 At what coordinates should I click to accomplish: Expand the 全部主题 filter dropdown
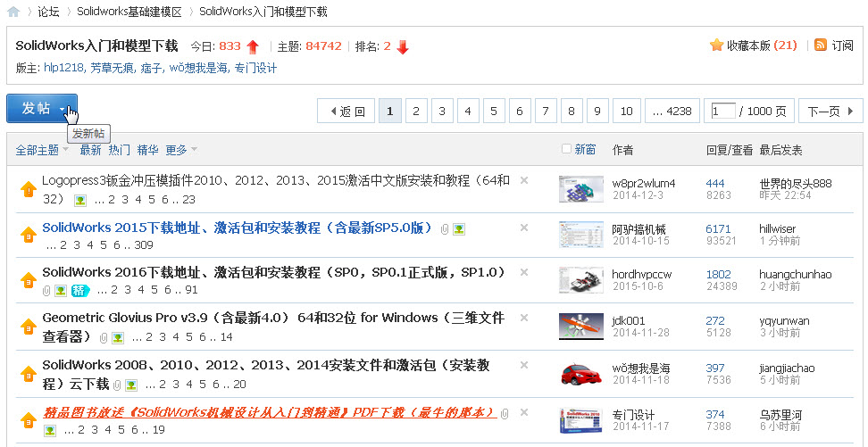66,150
